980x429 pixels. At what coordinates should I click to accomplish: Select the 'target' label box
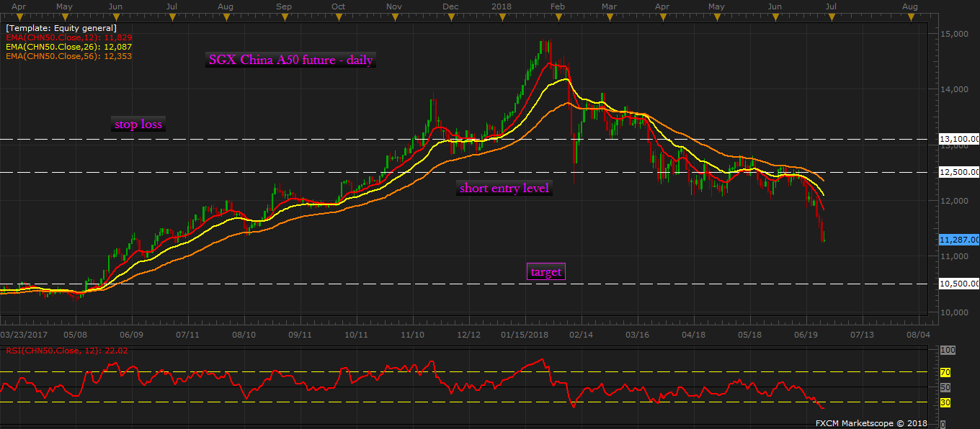(545, 271)
